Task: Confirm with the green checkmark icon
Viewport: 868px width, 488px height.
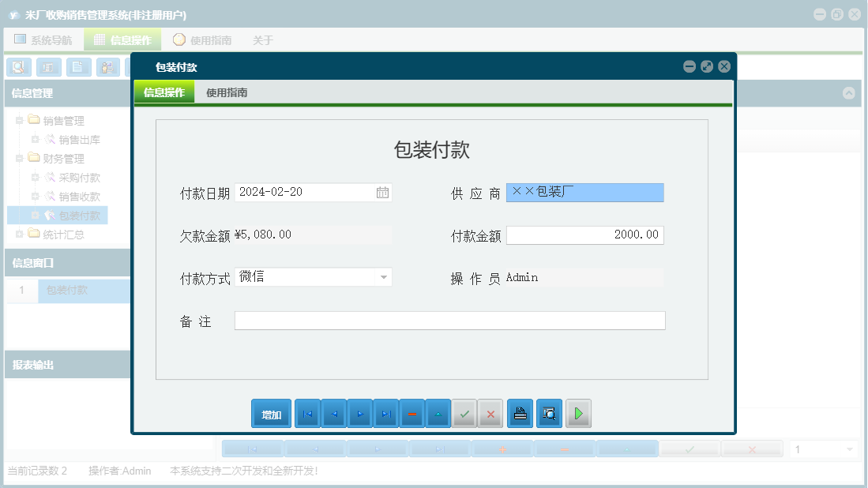Action: (x=464, y=413)
